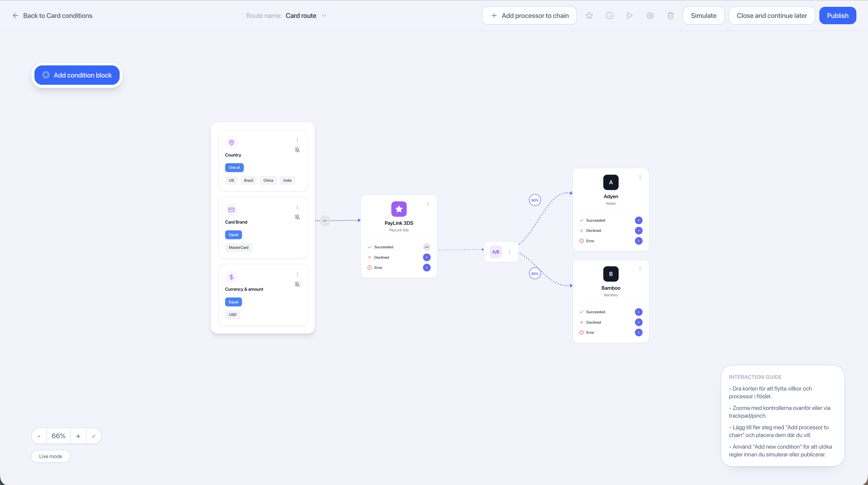Click the Currency & amount dollar icon
868x485 pixels.
[x=232, y=277]
